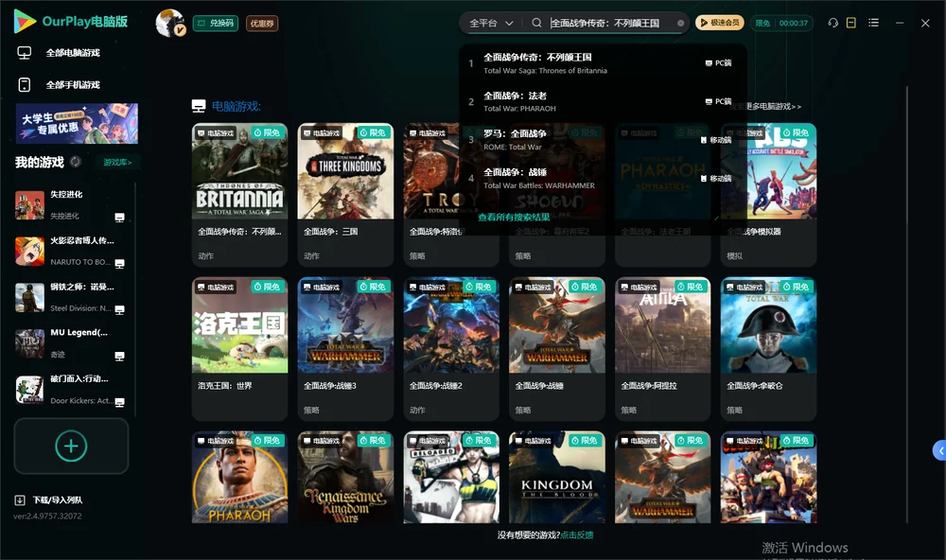This screenshot has width=946, height=560.
Task: Click the 兑换码 redeem code button
Action: point(216,24)
